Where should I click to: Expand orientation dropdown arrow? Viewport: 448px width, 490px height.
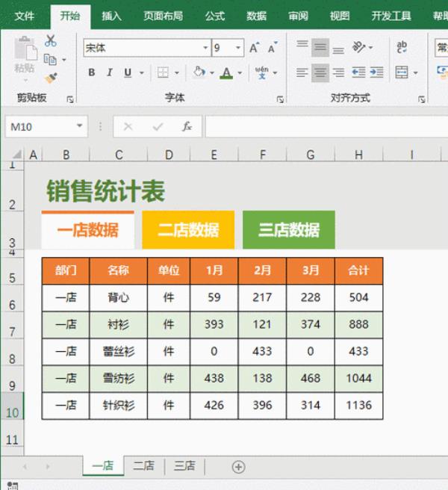pos(370,48)
